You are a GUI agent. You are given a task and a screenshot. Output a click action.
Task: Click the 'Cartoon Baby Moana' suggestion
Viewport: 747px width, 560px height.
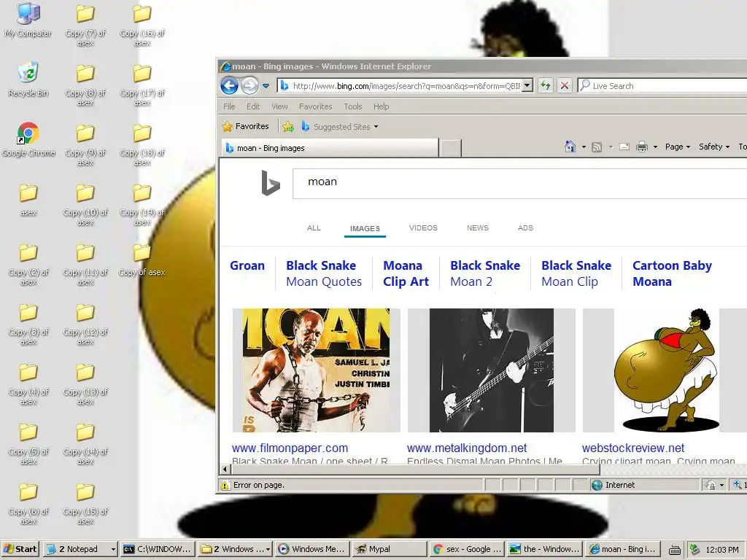tap(672, 274)
